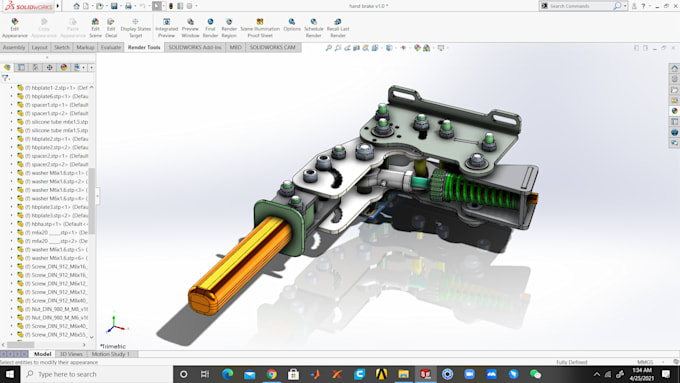Image resolution: width=680 pixels, height=383 pixels.
Task: Click Edit Appearance icon in view toolbar
Action: (x=417, y=48)
